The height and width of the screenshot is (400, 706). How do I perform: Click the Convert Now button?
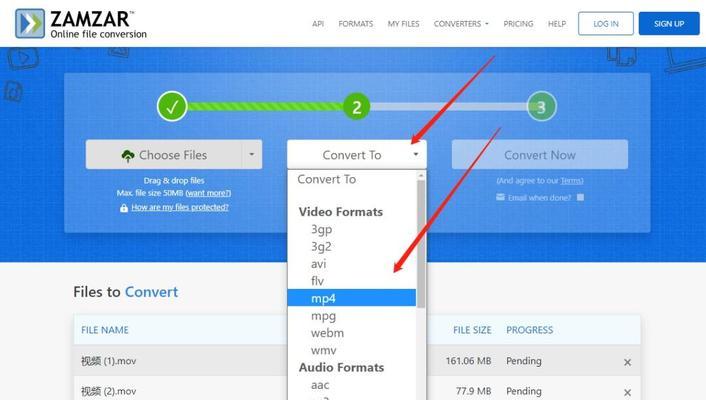click(540, 155)
